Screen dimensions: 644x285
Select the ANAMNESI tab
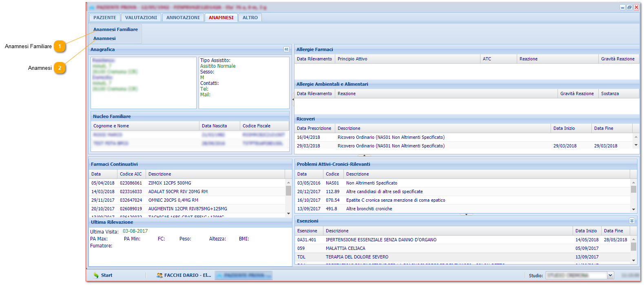click(221, 18)
